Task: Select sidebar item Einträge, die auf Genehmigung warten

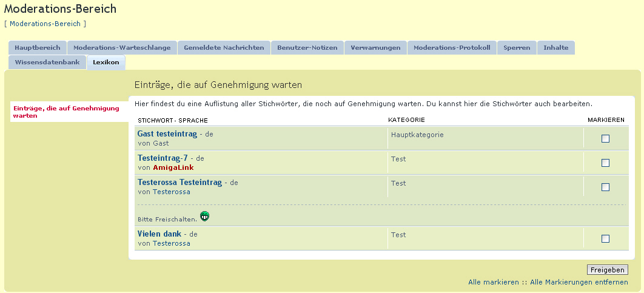Action: coord(66,112)
